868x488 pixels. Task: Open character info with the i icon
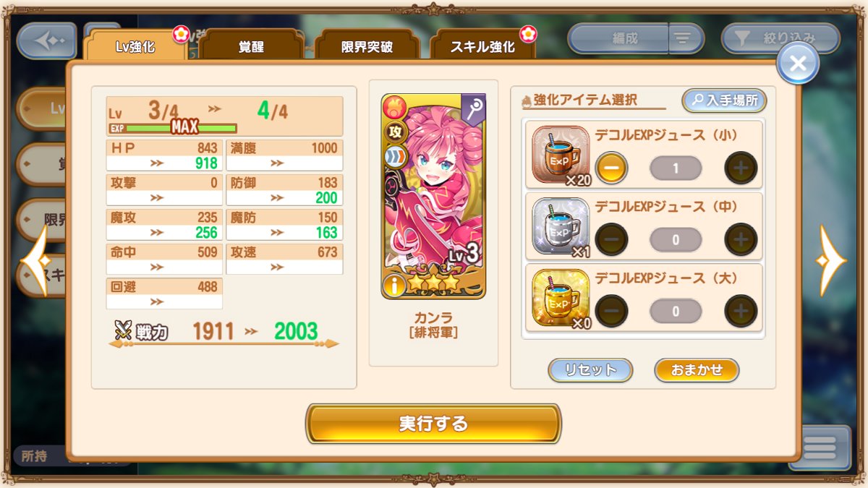click(x=394, y=286)
